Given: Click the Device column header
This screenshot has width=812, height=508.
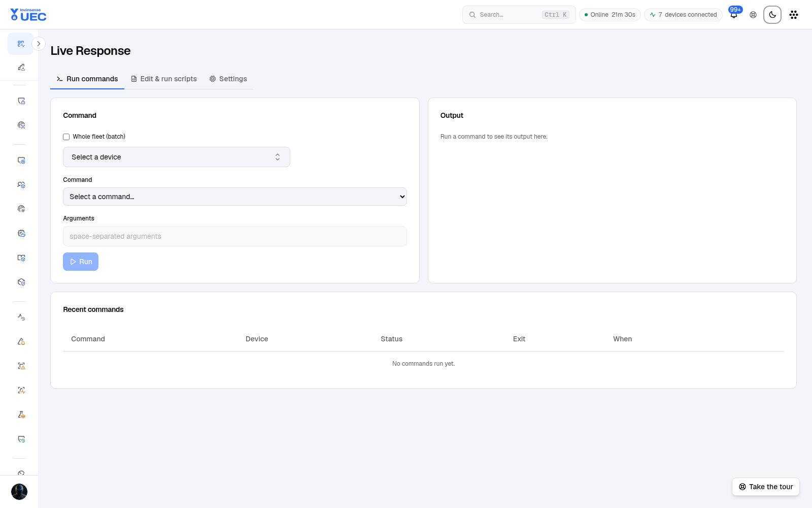Looking at the screenshot, I should point(257,339).
